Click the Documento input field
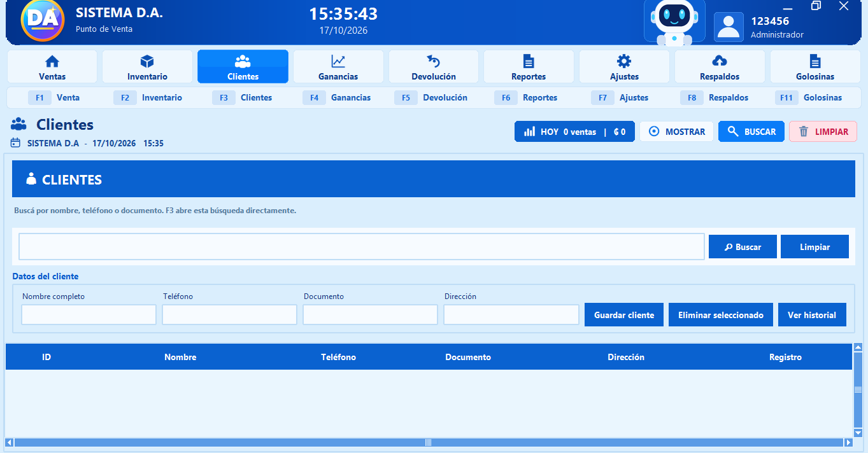868x453 pixels. coord(371,315)
